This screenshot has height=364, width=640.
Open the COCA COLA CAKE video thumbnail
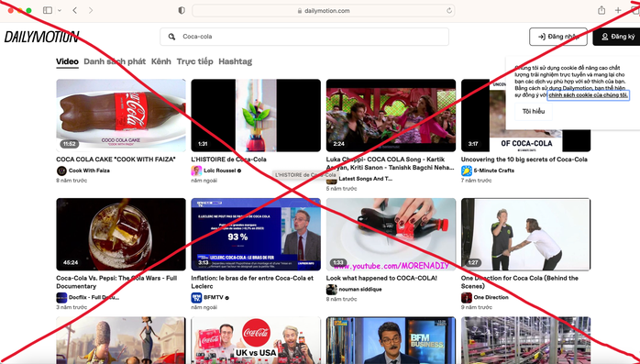point(121,116)
